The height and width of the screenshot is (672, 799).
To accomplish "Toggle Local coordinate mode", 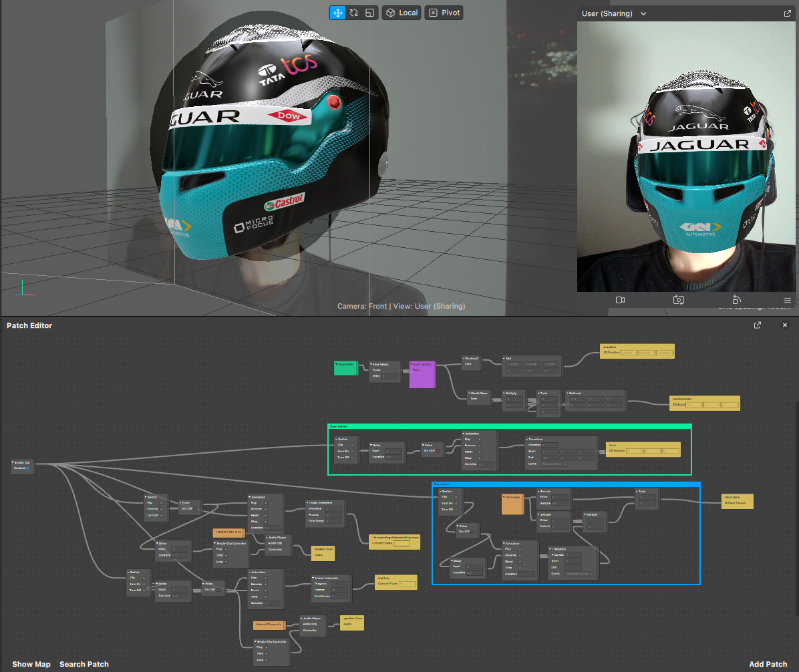I will (x=402, y=13).
